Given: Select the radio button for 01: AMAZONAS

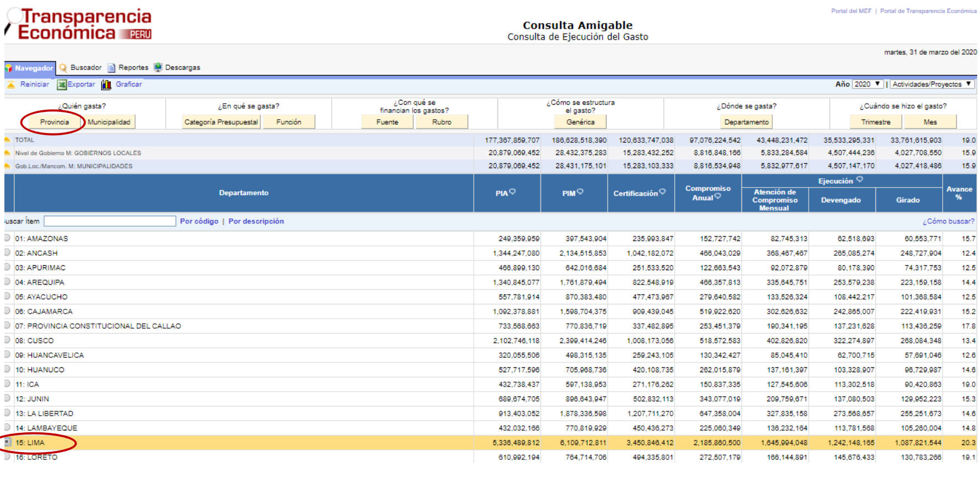Looking at the screenshot, I should point(7,238).
